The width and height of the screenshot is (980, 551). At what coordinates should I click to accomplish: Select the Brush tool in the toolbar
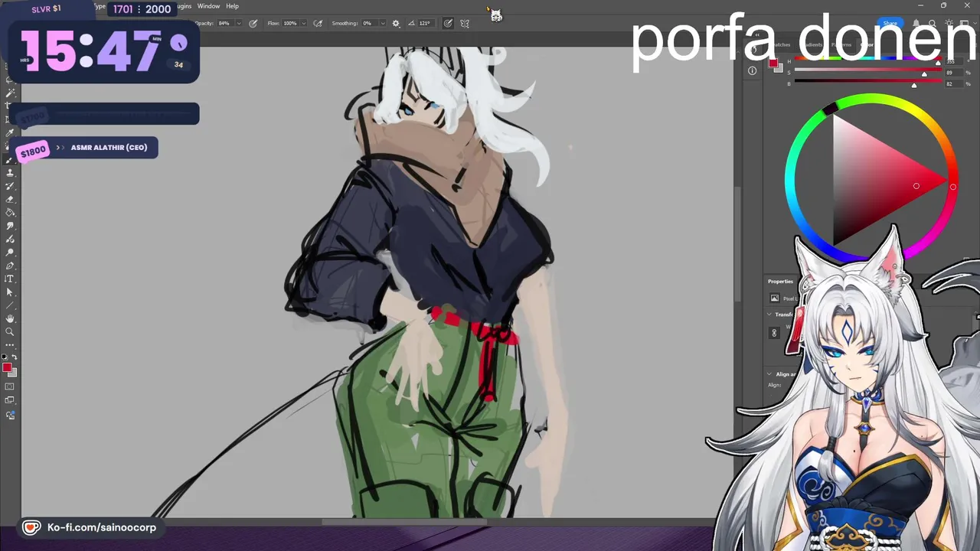(10, 160)
